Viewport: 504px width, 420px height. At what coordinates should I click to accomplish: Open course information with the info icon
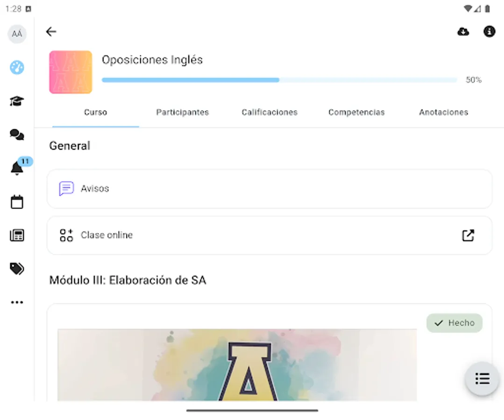click(x=489, y=31)
